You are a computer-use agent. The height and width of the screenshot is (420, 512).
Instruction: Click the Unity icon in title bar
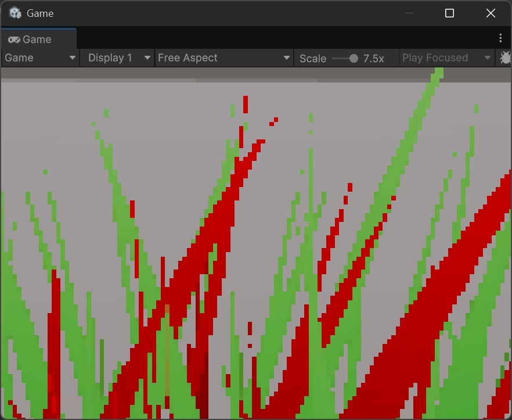[x=15, y=13]
